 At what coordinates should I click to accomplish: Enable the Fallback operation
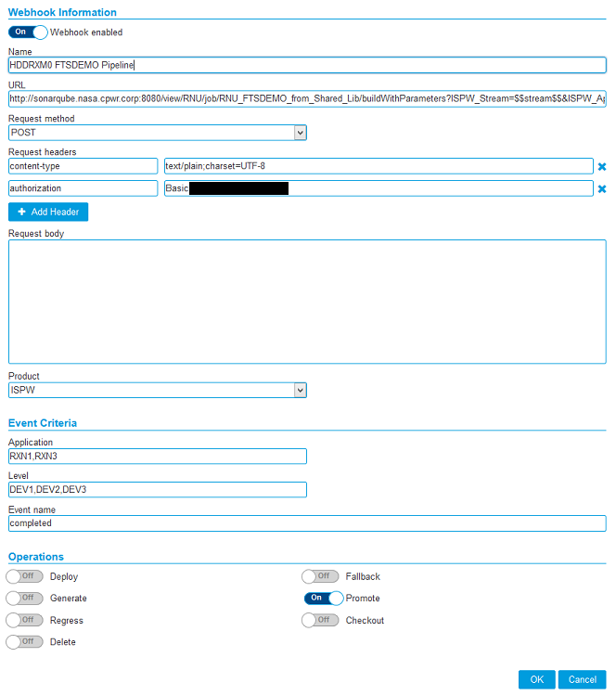click(x=320, y=576)
